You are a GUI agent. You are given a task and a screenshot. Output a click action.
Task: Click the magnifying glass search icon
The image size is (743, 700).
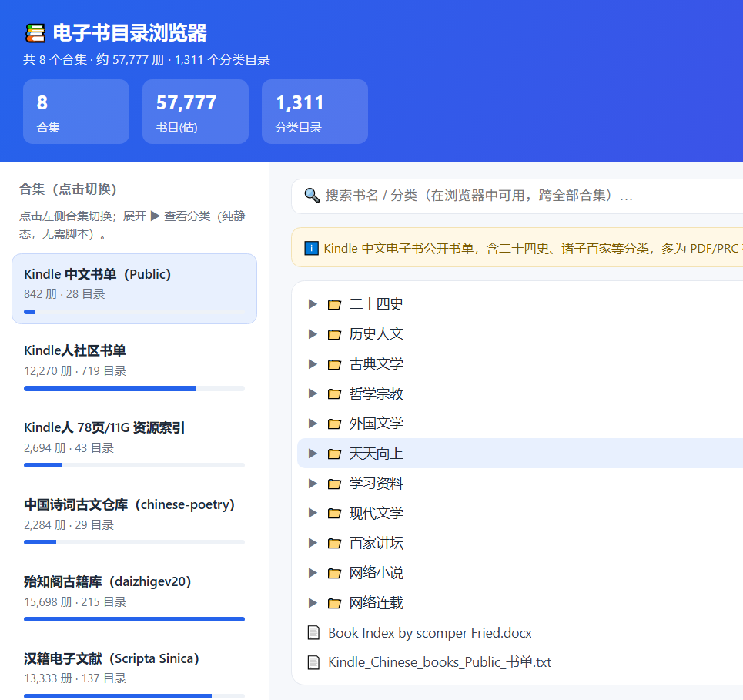(x=312, y=196)
